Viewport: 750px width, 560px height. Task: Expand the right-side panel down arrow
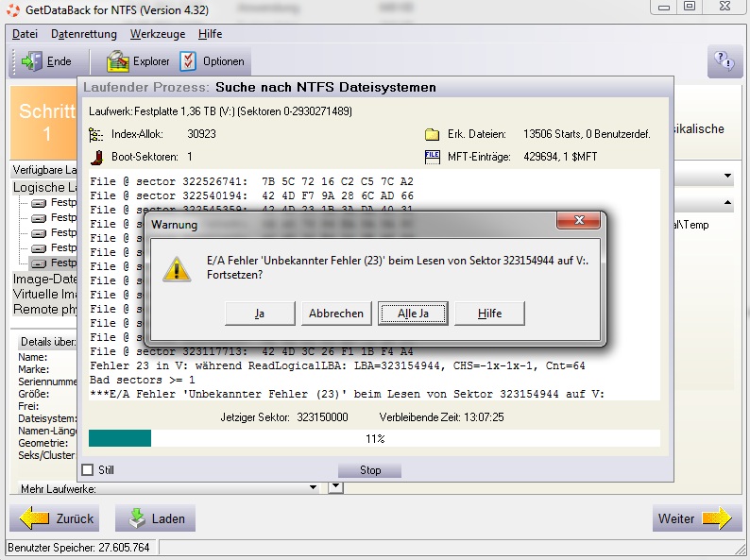tap(727, 176)
